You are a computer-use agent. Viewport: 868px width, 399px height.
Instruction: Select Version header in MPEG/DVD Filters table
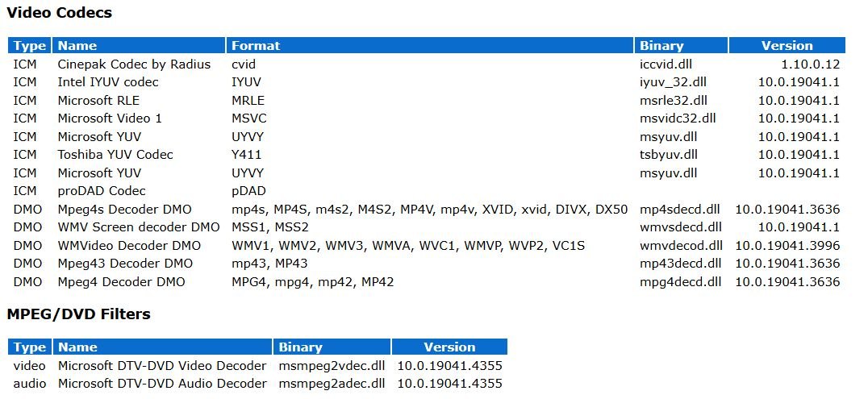pyautogui.click(x=449, y=347)
